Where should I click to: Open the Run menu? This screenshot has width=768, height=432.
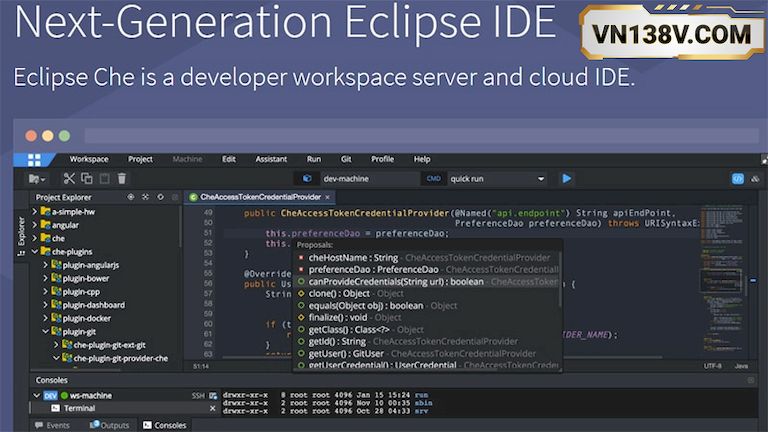click(314, 159)
